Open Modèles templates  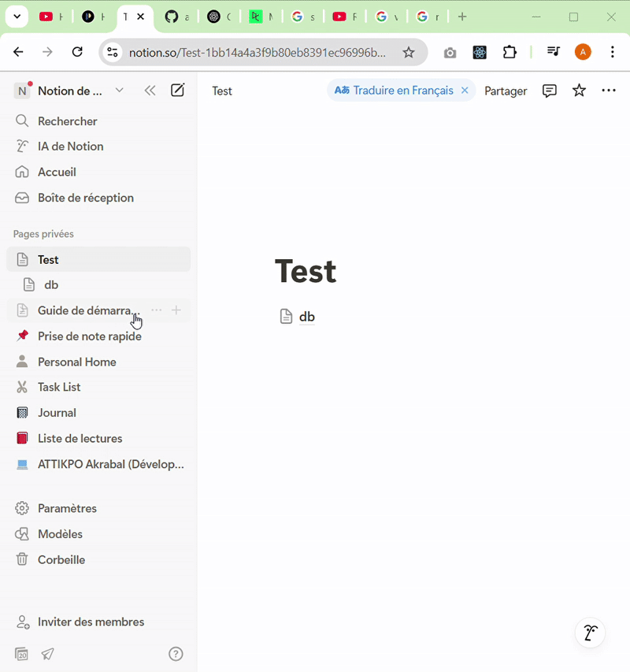coord(98,534)
